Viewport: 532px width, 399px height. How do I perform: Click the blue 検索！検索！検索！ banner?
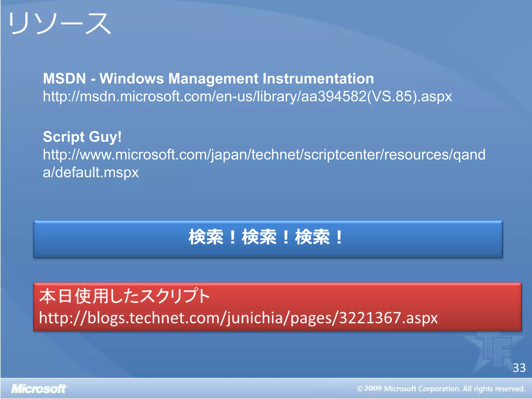[268, 239]
